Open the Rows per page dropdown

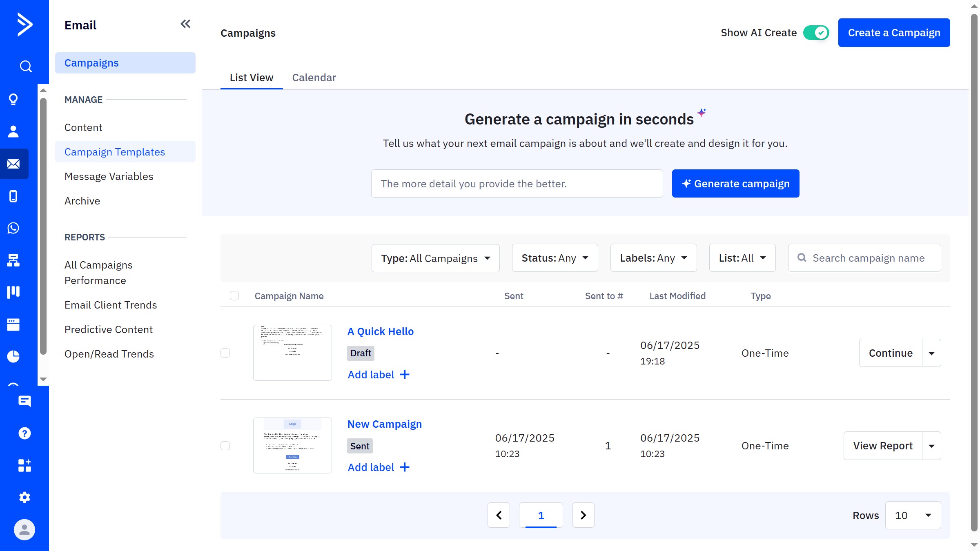(913, 515)
